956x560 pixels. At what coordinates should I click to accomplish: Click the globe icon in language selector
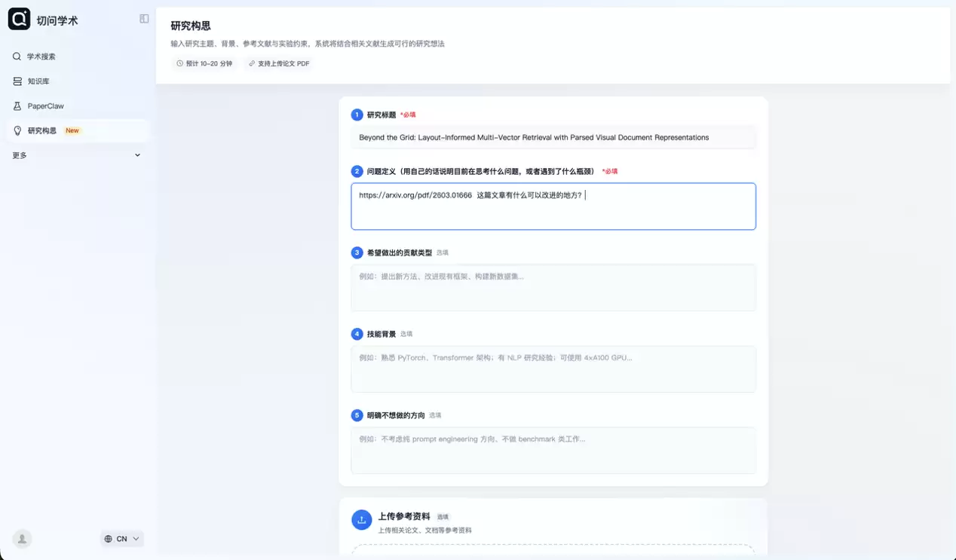(x=109, y=539)
